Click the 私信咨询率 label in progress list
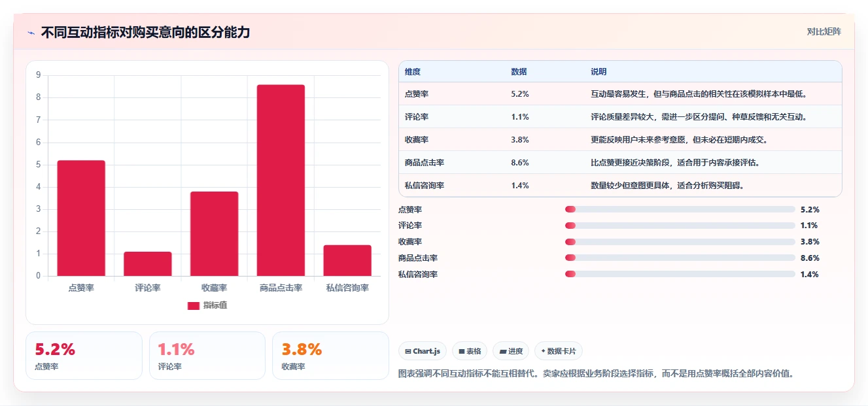The width and height of the screenshot is (868, 406). pyautogui.click(x=418, y=275)
